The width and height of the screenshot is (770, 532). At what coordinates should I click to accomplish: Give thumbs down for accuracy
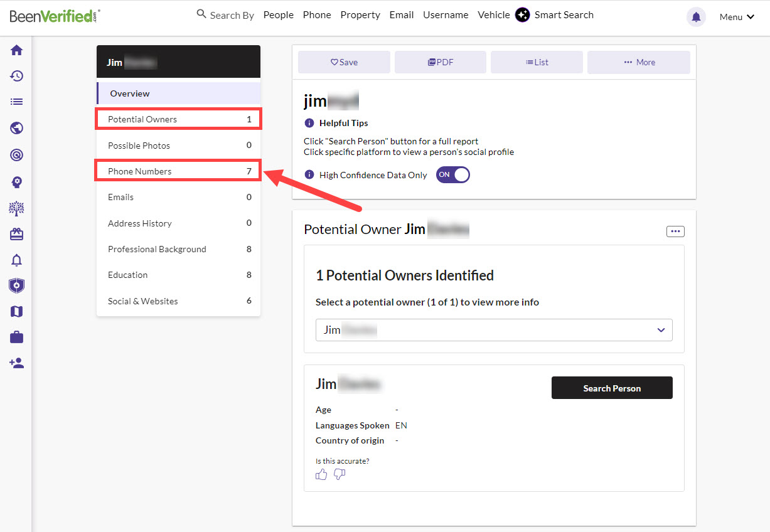[x=340, y=475]
